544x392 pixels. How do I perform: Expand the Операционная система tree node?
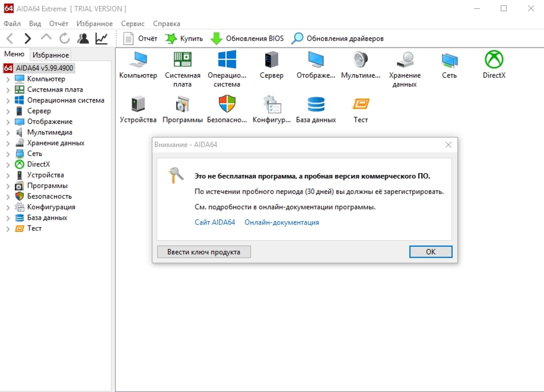tap(8, 100)
